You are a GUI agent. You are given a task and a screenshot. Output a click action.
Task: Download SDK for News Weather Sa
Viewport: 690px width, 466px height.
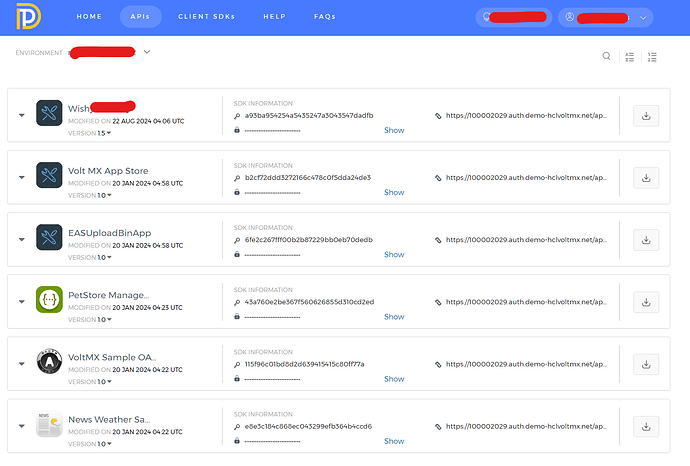point(646,426)
